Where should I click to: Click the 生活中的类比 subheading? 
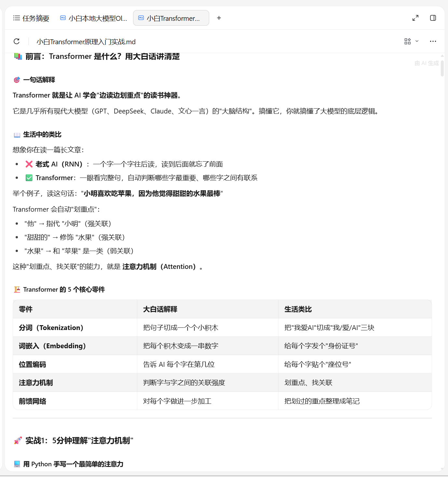42,134
